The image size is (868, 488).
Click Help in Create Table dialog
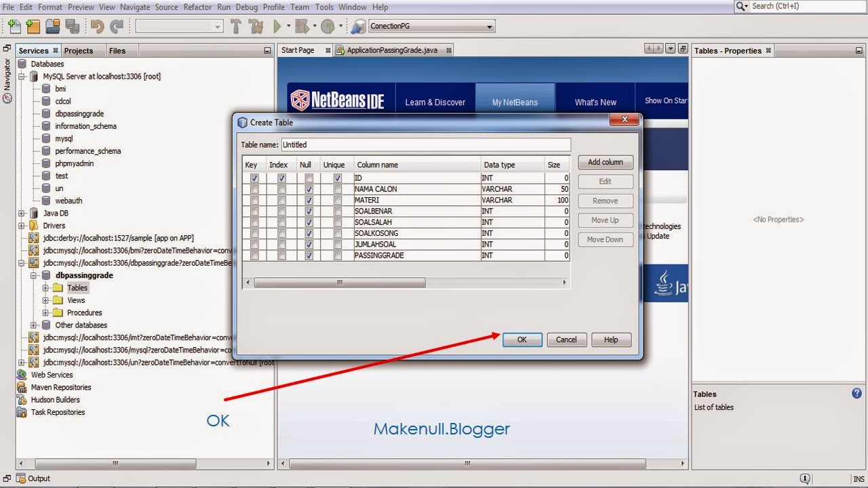pyautogui.click(x=611, y=340)
